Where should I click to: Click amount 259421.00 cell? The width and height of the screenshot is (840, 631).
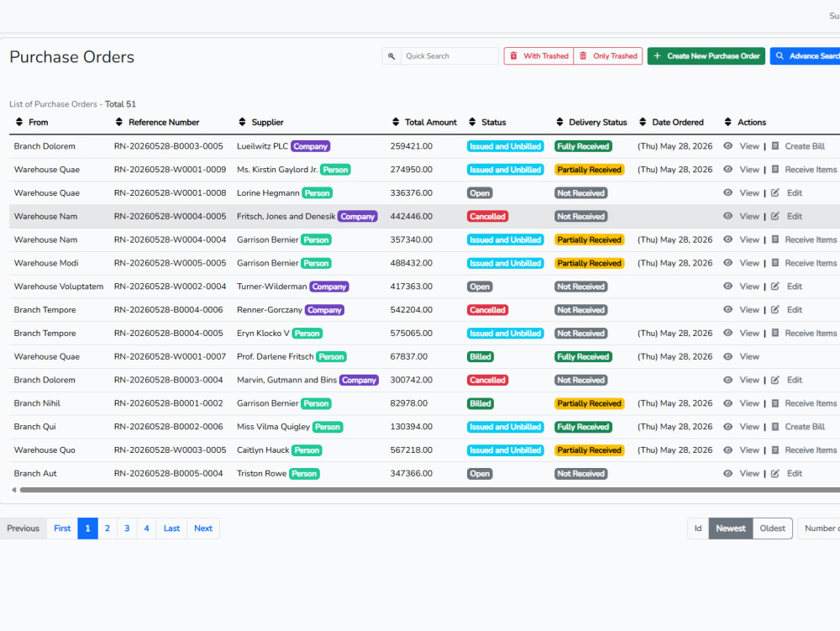(x=411, y=146)
